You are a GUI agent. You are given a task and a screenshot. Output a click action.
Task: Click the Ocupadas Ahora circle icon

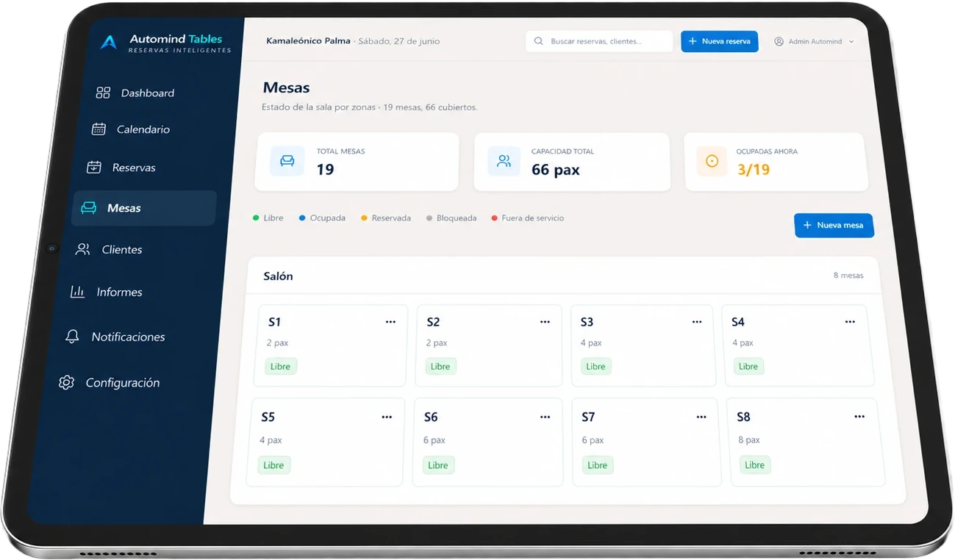[712, 161]
